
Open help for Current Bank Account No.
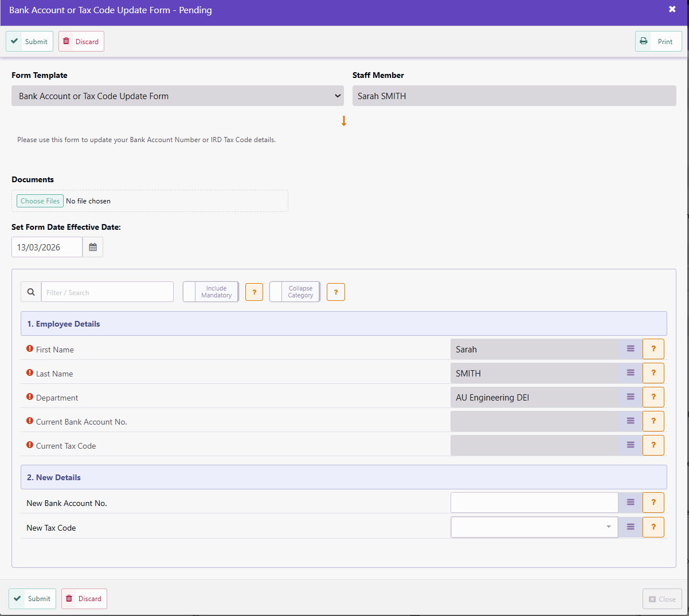(x=653, y=421)
